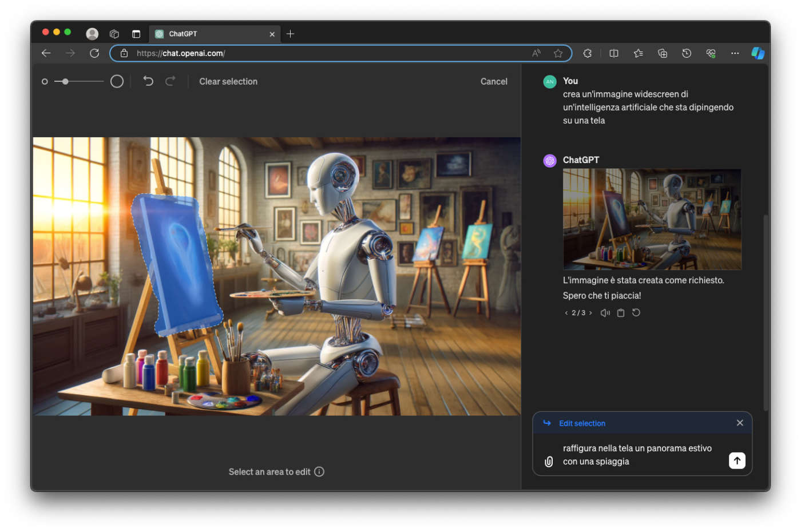The height and width of the screenshot is (532, 801).
Task: Play the response read aloud
Action: click(x=605, y=313)
